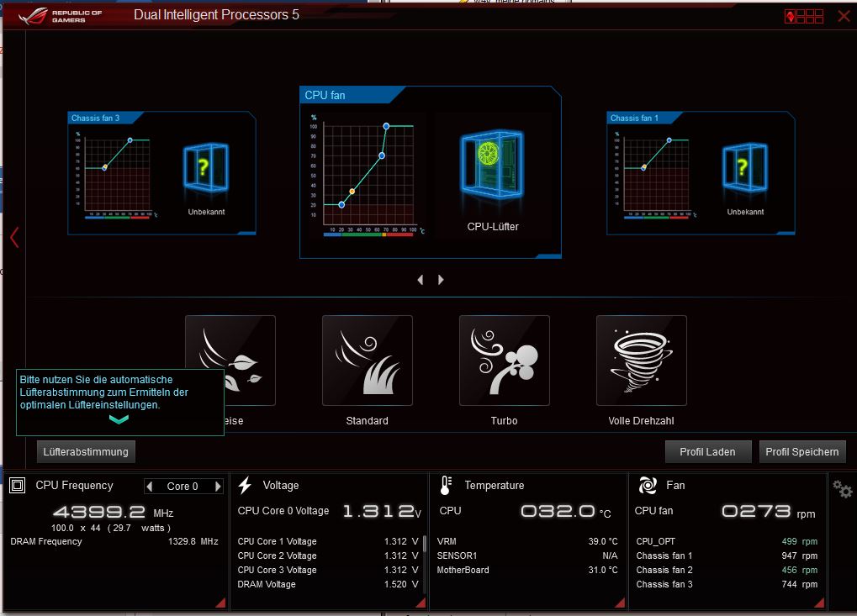Click the Voltage panel scrollbar

tap(424, 546)
